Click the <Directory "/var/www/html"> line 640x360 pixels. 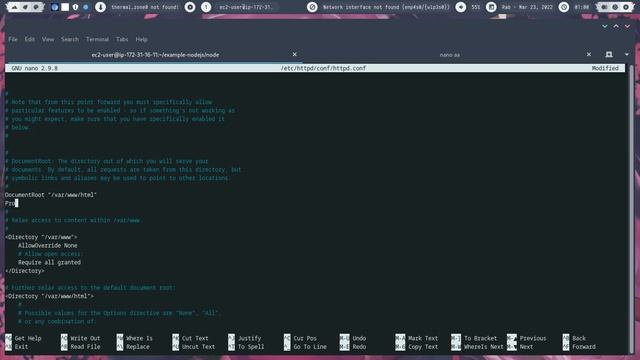coord(49,296)
